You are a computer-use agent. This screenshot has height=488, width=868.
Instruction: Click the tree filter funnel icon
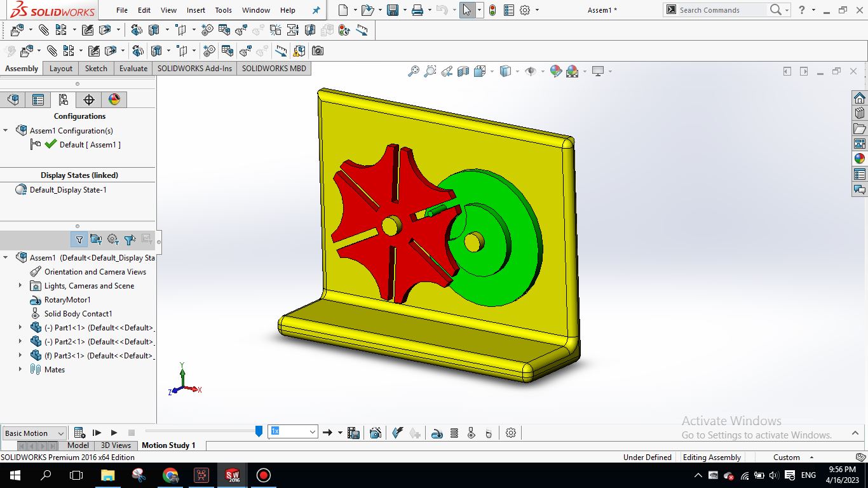point(79,240)
